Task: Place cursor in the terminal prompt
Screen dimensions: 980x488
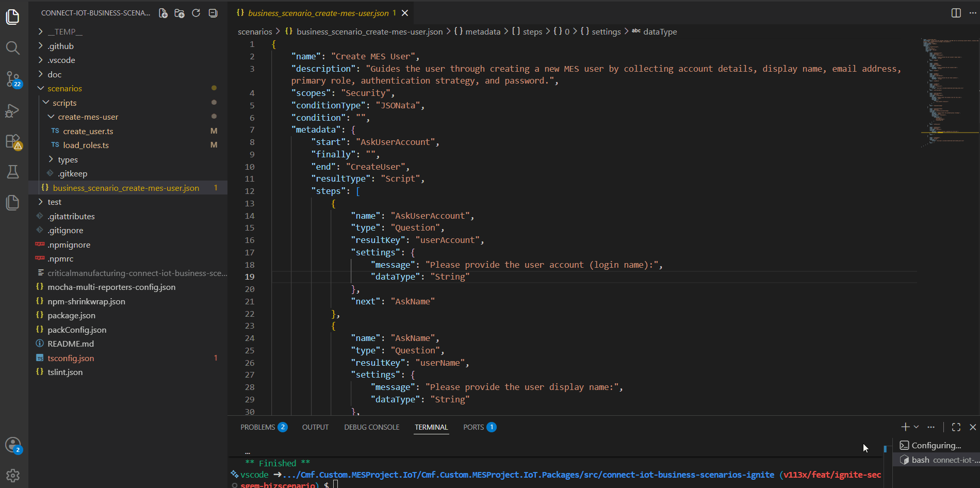Action: coord(336,484)
